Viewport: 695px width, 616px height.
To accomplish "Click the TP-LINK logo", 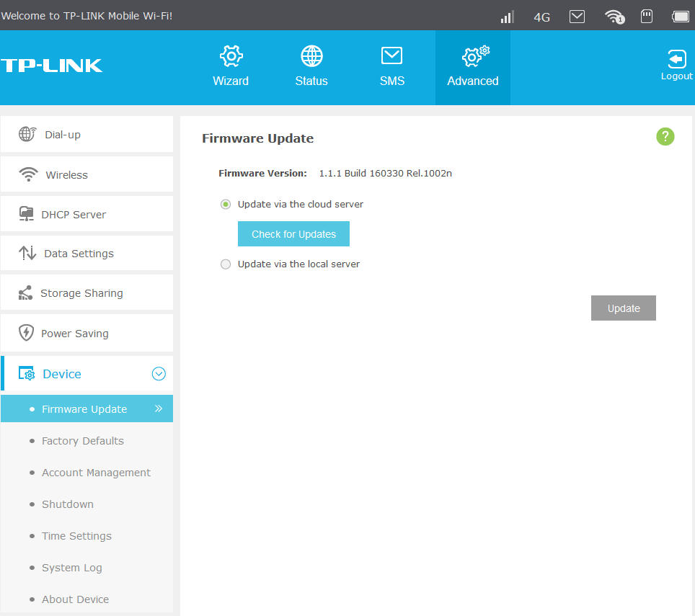I will click(x=51, y=66).
